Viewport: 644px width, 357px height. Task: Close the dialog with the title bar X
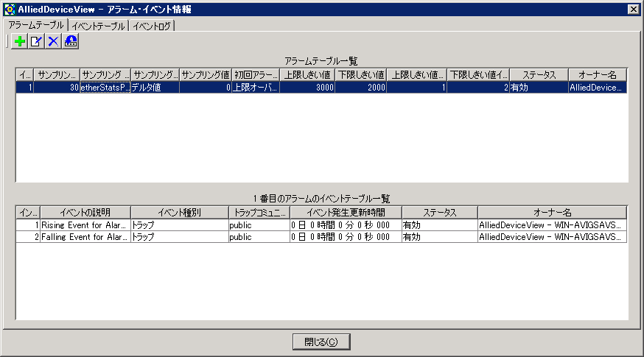(633, 9)
